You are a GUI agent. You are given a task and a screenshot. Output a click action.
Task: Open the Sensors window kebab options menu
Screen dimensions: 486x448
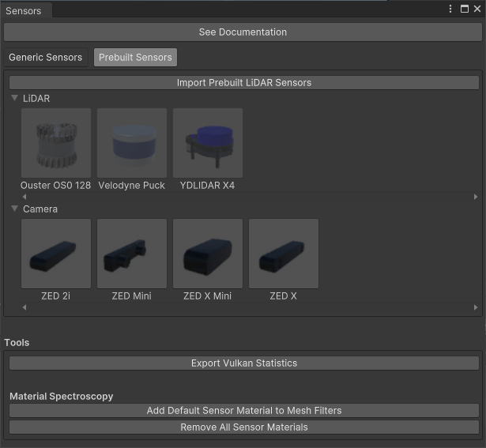[x=450, y=9]
